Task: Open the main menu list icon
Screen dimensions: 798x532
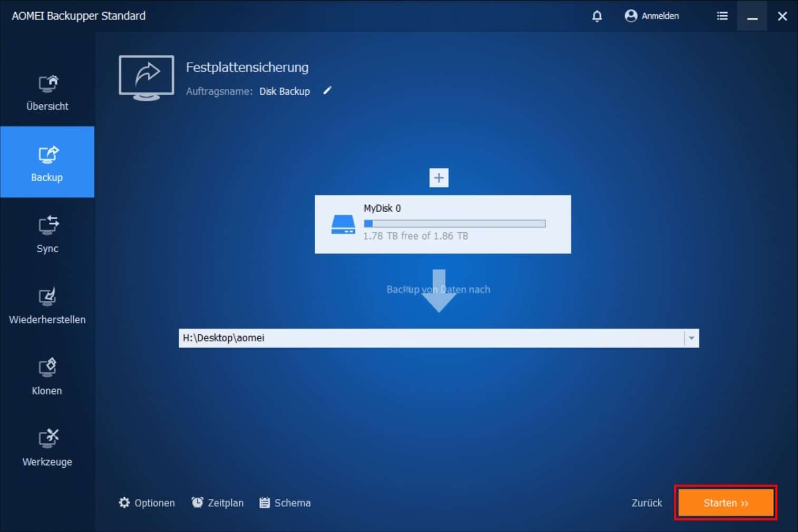Action: pyautogui.click(x=722, y=16)
